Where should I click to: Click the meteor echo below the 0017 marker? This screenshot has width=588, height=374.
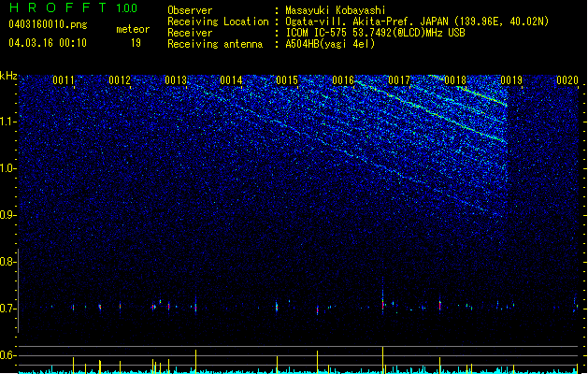click(x=383, y=302)
